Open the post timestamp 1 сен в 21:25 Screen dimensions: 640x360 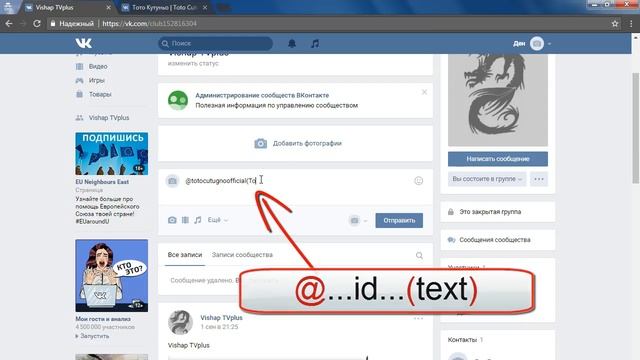click(x=219, y=327)
